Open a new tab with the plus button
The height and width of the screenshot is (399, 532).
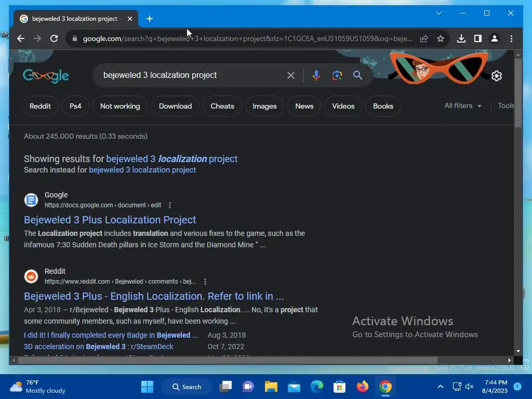pos(150,19)
